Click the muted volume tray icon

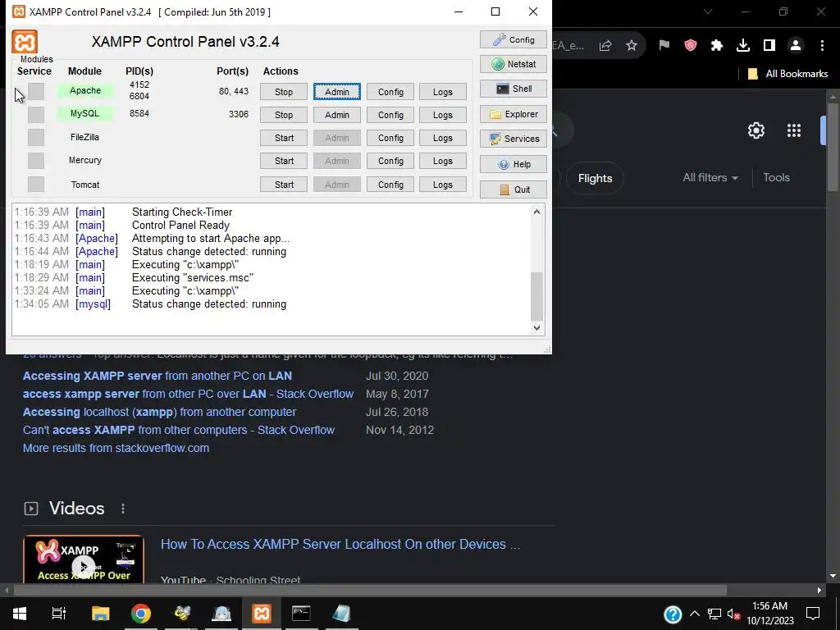733,614
